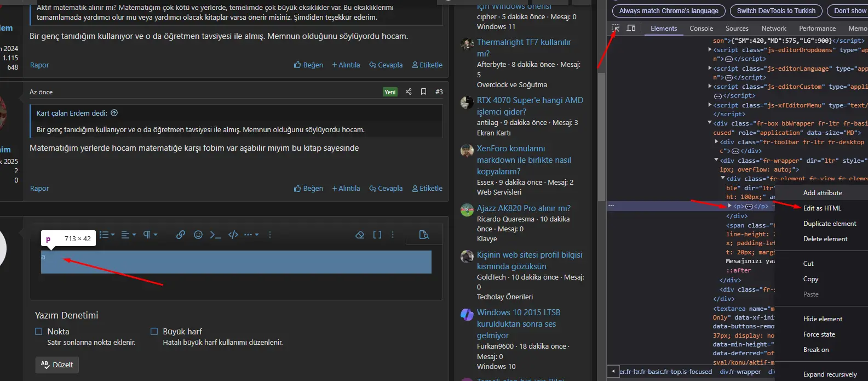This screenshot has height=381, width=868.
Task: Open thread Thermalright TF7 kullanılır mı?
Action: pyautogui.click(x=524, y=48)
